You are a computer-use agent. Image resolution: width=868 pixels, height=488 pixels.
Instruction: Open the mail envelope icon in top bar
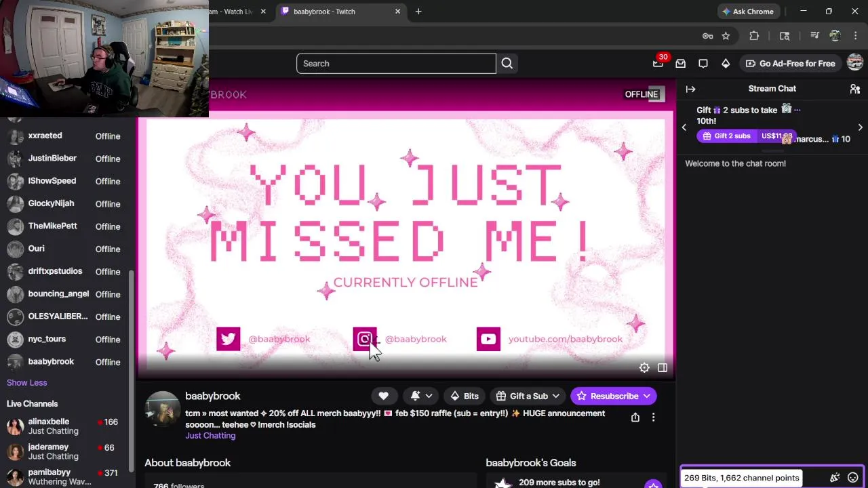click(x=681, y=64)
